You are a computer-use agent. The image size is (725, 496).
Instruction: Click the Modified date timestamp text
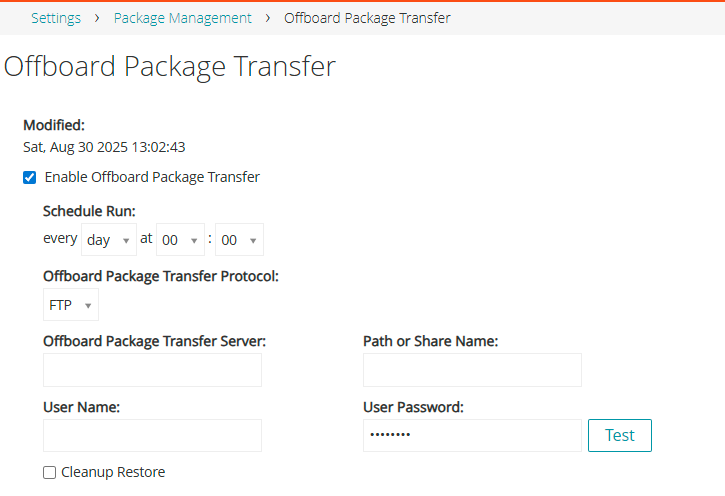(104, 146)
